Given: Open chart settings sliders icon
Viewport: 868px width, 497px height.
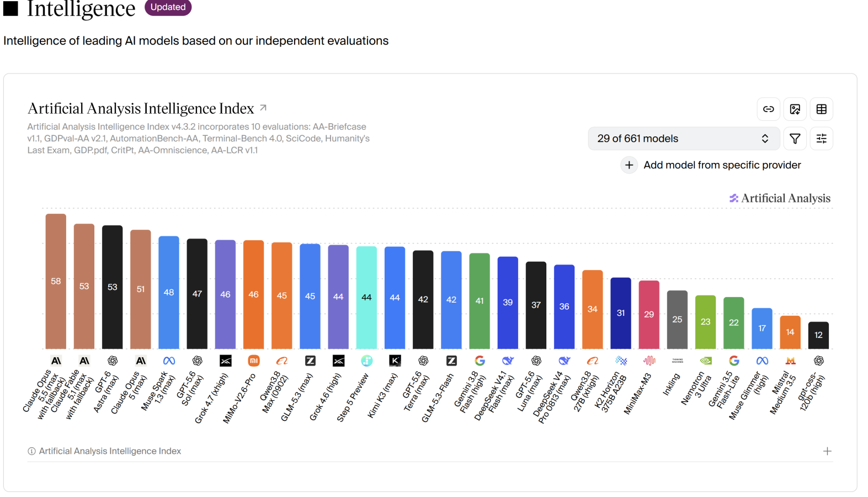Looking at the screenshot, I should pos(821,139).
